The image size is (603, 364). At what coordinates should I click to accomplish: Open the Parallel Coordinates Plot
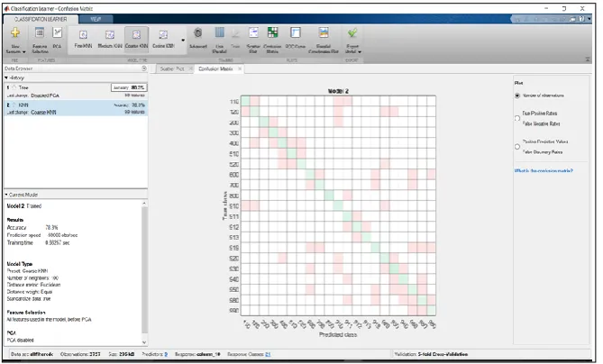[324, 40]
